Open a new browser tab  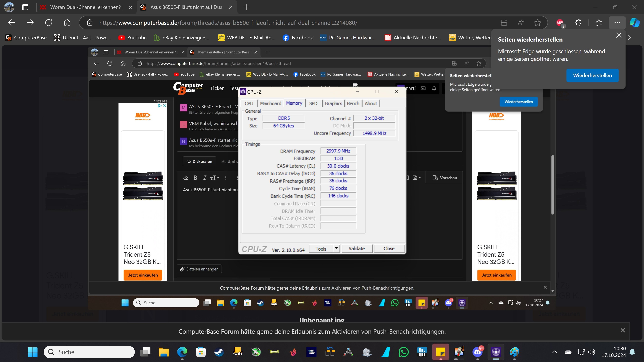coord(246,7)
